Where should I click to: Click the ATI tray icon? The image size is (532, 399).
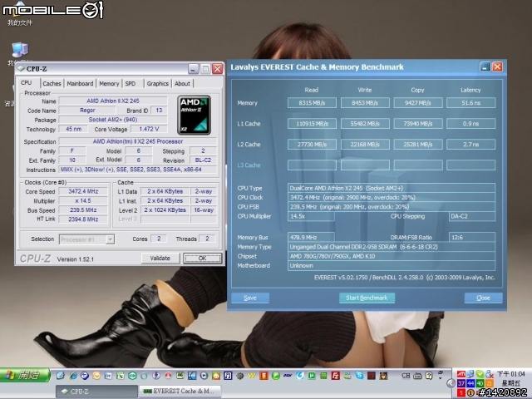coord(461,374)
